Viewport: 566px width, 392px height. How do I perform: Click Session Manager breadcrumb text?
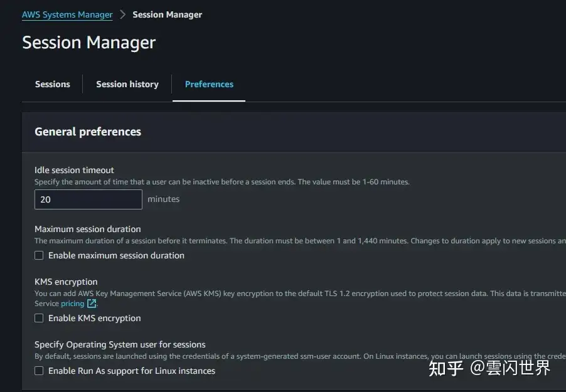[167, 15]
